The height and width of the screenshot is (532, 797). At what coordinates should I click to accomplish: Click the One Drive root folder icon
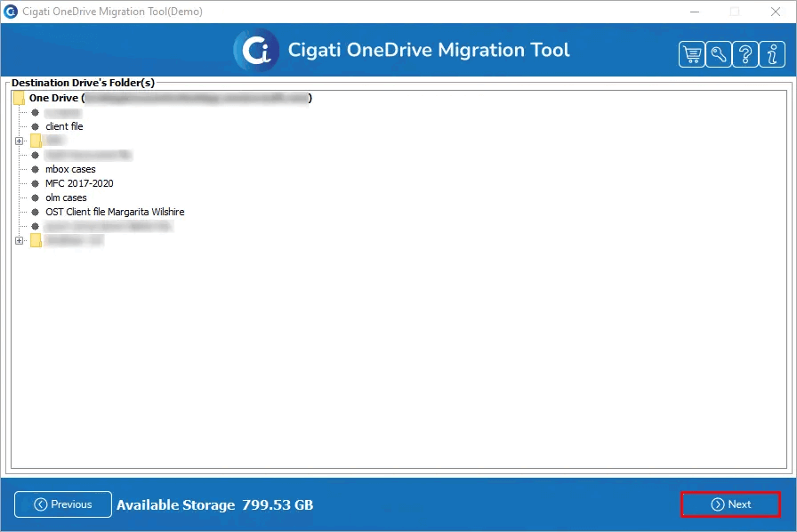tap(20, 98)
